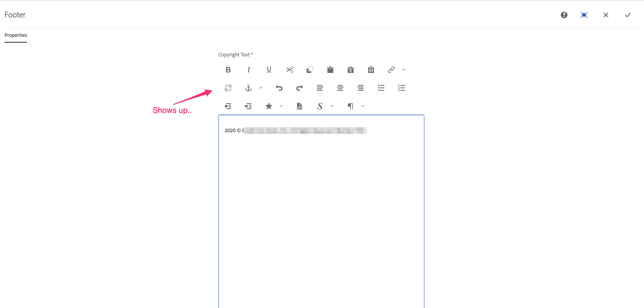
Task: Center align the text
Action: click(340, 88)
